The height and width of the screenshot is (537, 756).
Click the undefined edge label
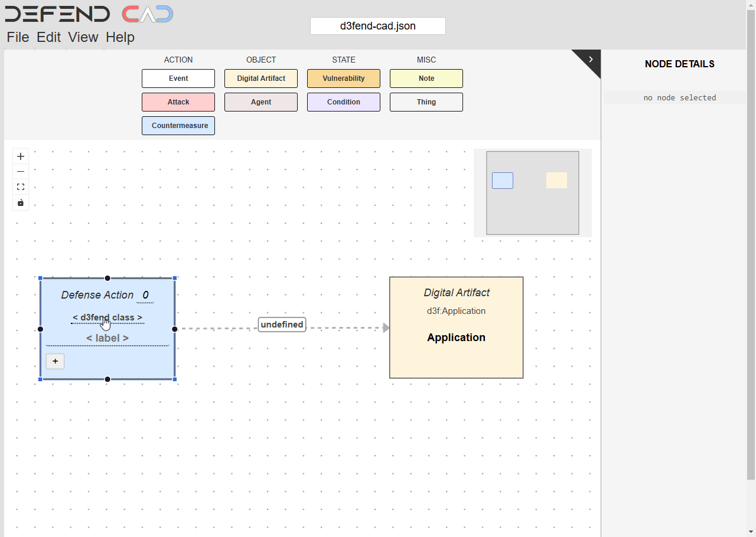(x=282, y=325)
